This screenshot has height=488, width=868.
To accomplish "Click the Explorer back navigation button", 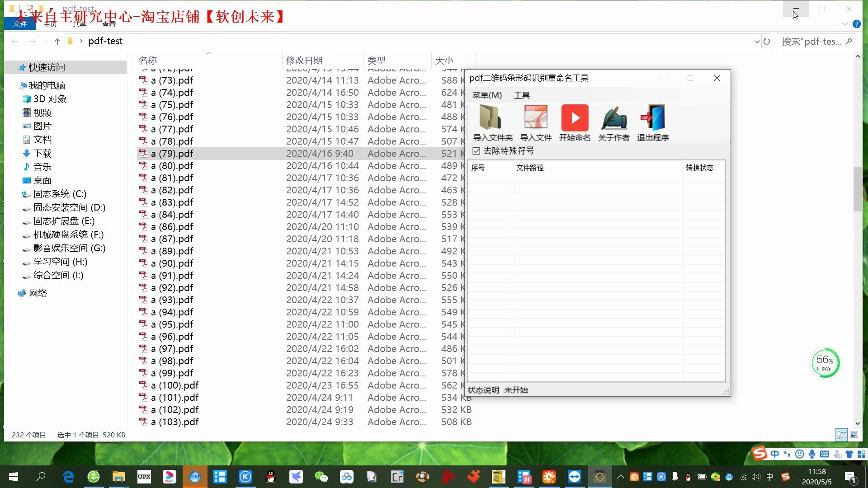I will 15,41.
